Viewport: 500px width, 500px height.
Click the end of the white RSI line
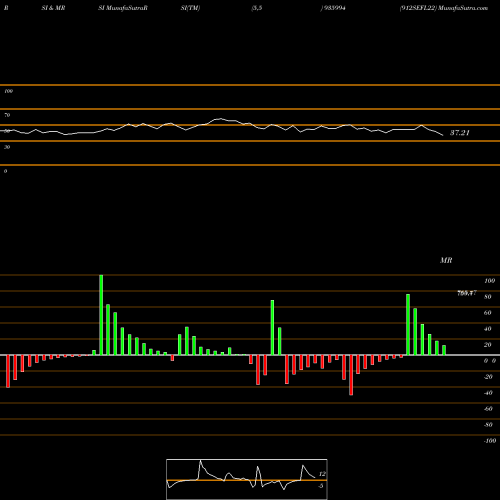click(443, 135)
